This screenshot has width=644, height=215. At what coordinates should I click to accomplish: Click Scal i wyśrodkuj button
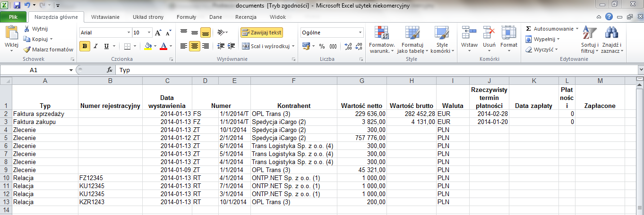tap(265, 46)
